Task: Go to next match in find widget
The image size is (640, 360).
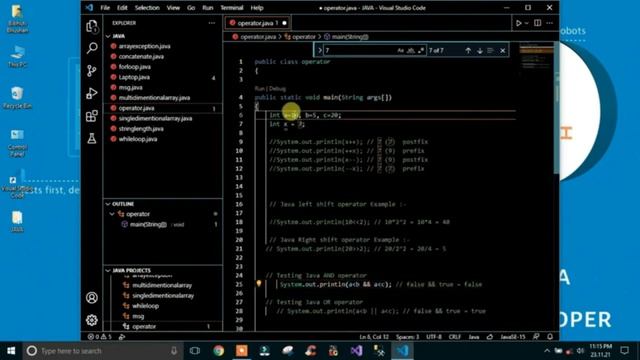Action: tap(480, 51)
